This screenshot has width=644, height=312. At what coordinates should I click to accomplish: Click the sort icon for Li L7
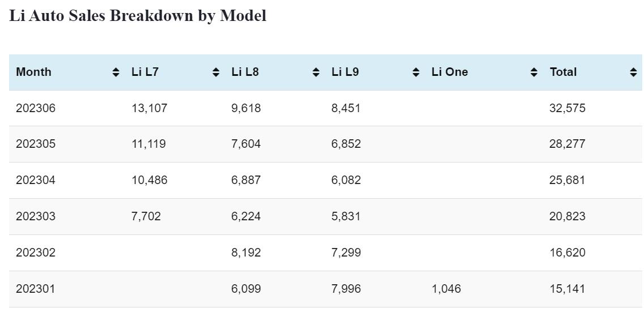[x=215, y=72]
